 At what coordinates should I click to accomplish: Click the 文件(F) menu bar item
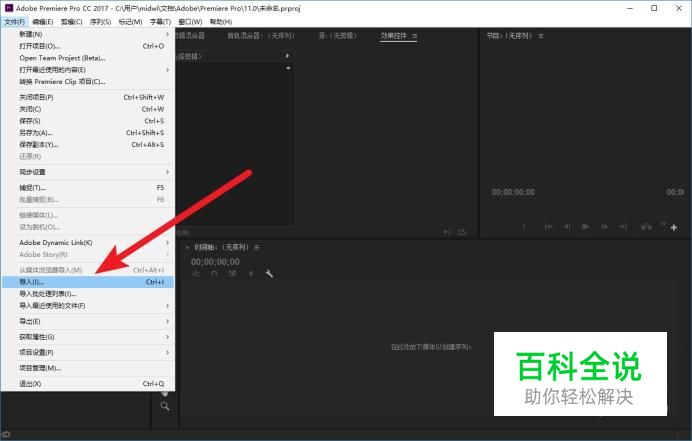pyautogui.click(x=14, y=22)
